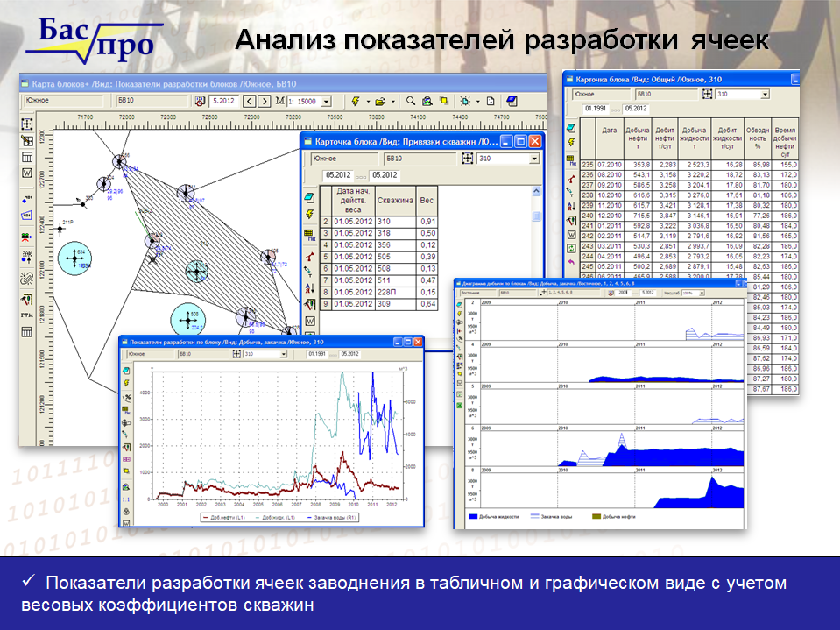The width and height of the screenshot is (840, 630).
Task: Open the Масштаб 100% dropdown in diagram window
Action: pyautogui.click(x=702, y=293)
